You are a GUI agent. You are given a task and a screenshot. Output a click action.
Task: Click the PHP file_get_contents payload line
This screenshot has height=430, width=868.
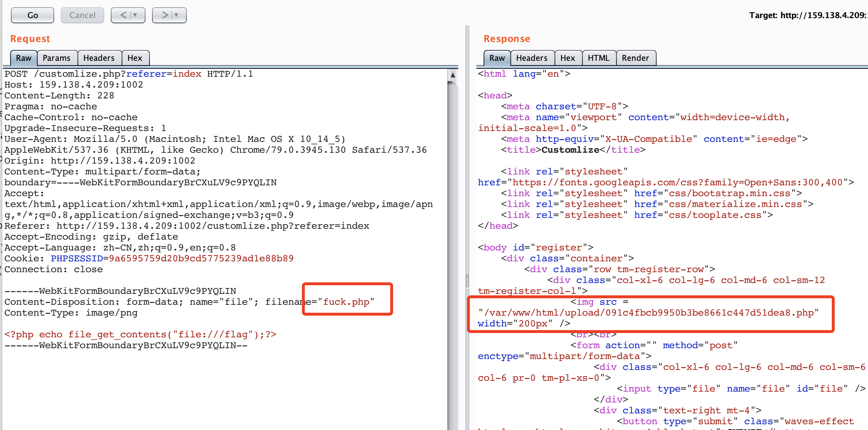pos(140,334)
